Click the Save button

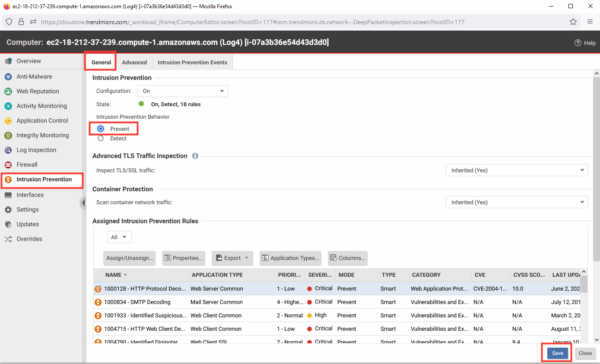pyautogui.click(x=558, y=353)
